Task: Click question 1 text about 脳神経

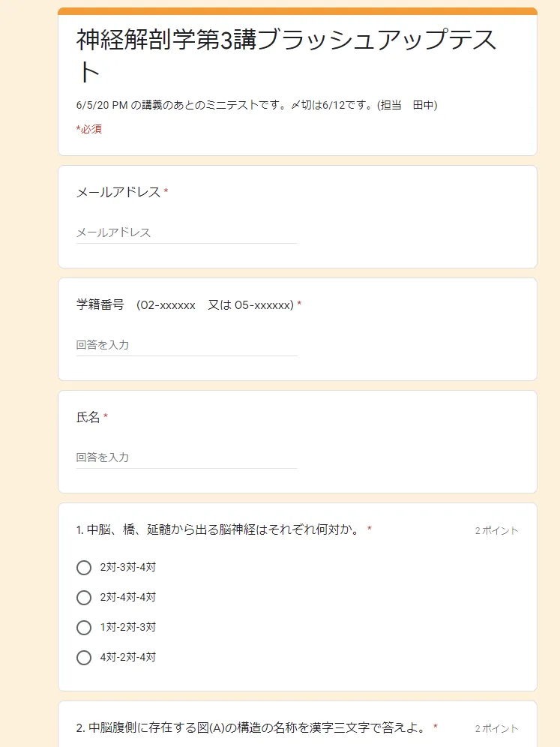Action: coord(218,530)
